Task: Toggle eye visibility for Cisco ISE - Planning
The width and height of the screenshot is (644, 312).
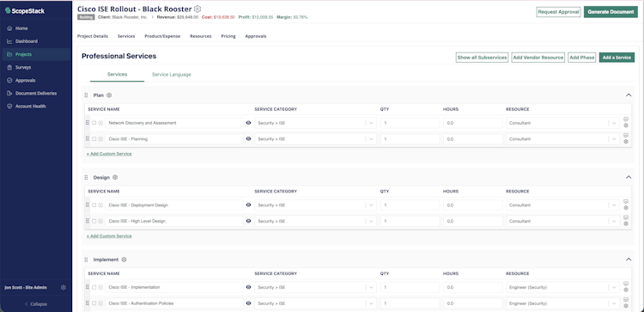Action: coord(248,139)
